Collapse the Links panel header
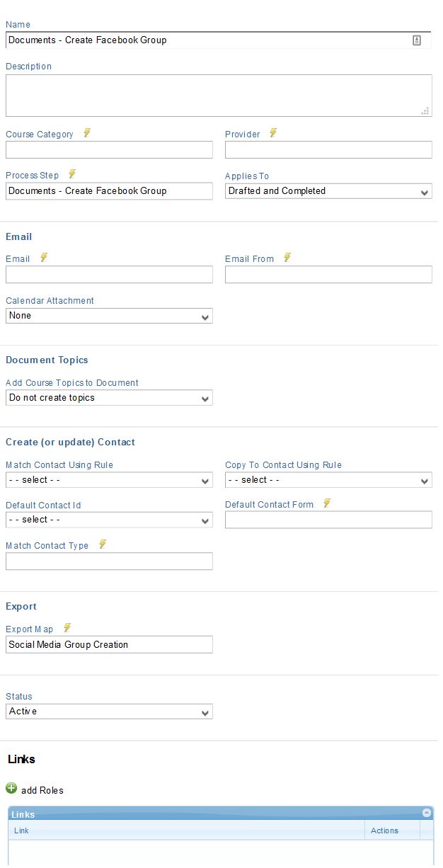The height and width of the screenshot is (868, 443). click(x=427, y=813)
